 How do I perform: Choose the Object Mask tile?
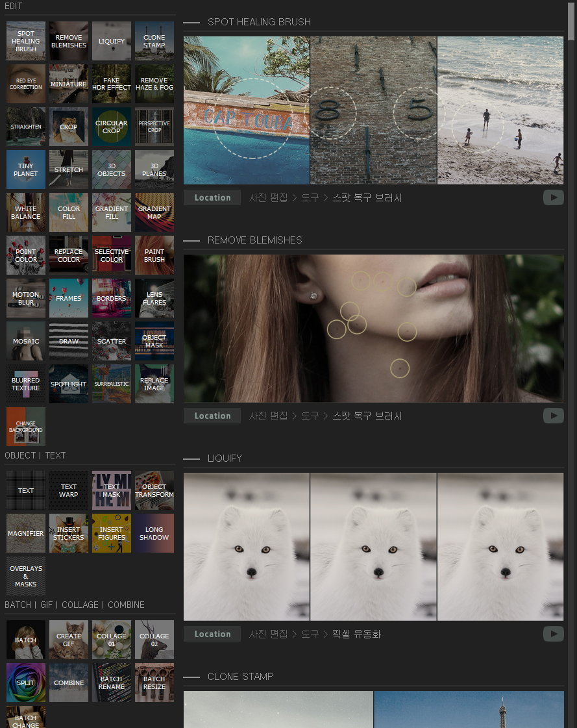[154, 341]
